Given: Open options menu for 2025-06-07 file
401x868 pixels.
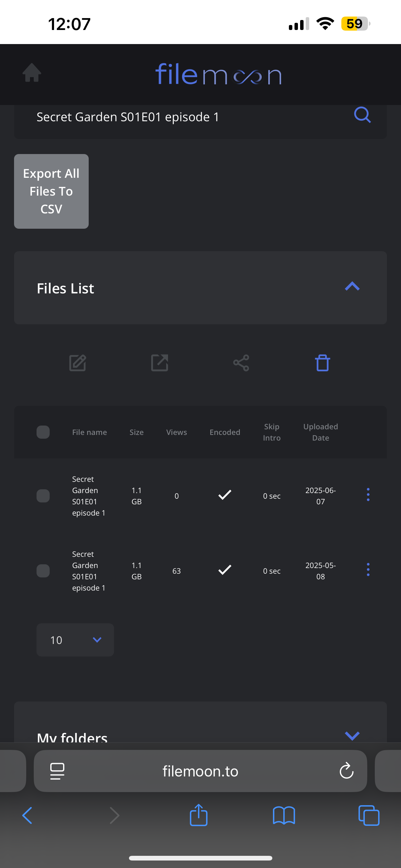Looking at the screenshot, I should (368, 495).
